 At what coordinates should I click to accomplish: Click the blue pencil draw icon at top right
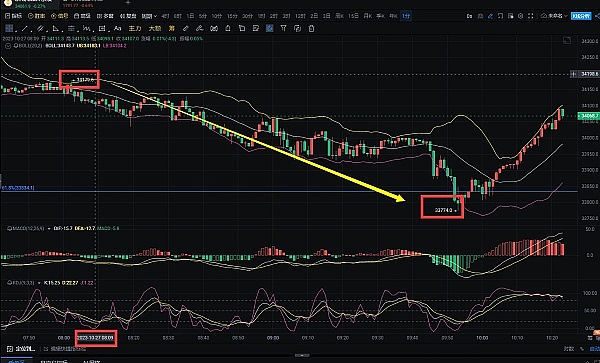(491, 16)
